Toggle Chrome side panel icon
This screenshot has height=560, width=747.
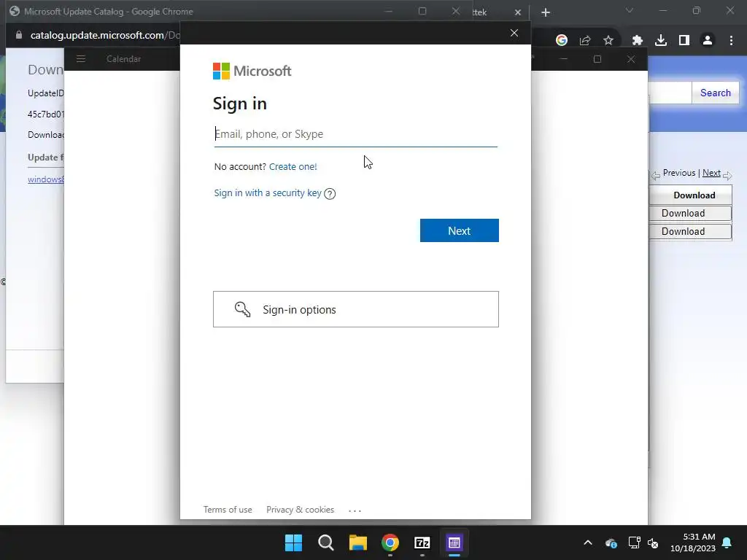[684, 41]
